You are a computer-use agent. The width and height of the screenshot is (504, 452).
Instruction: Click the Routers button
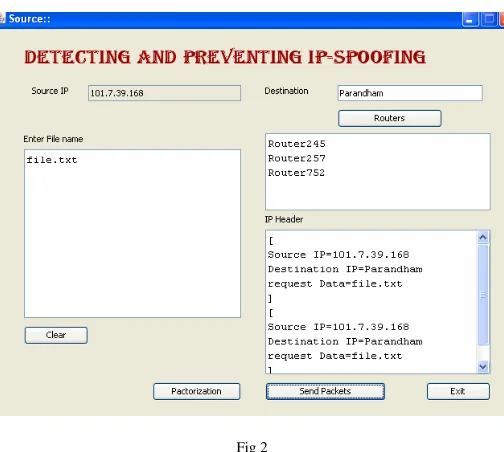(390, 118)
